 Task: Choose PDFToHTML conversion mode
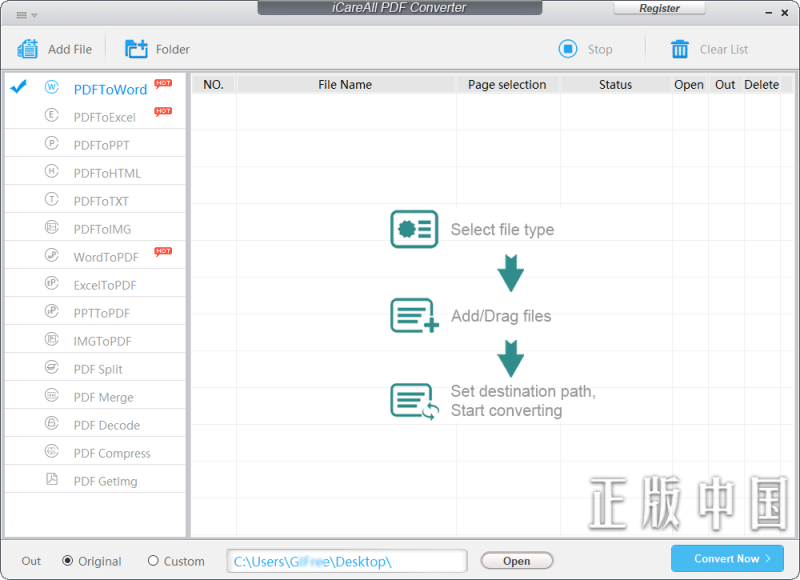(95, 171)
